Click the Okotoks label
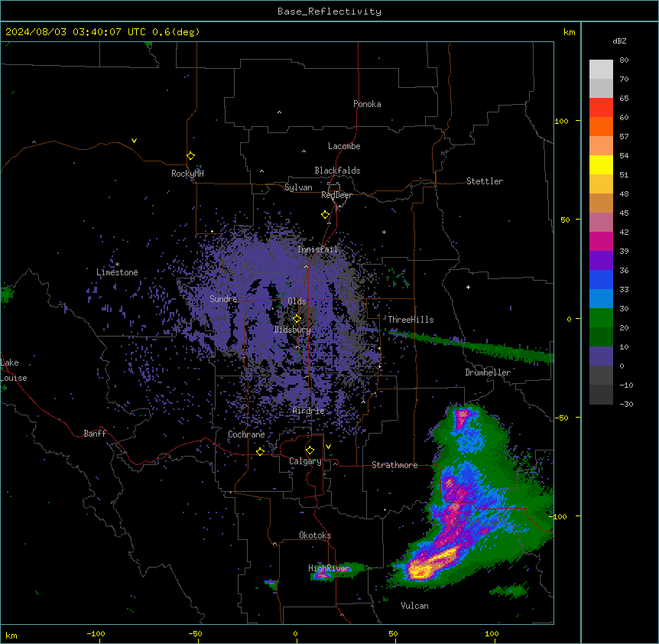This screenshot has height=644, width=659. pyautogui.click(x=315, y=535)
